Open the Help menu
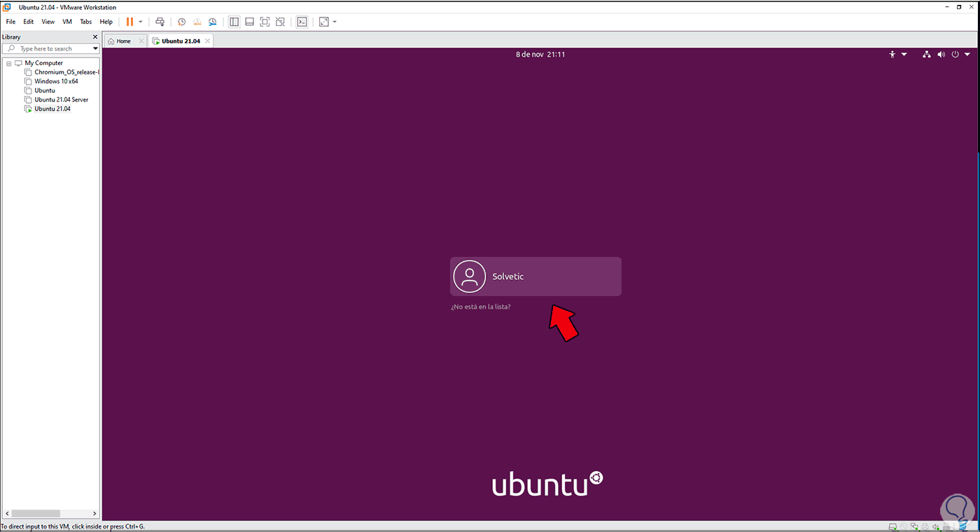The height and width of the screenshot is (532, 980). pos(106,22)
